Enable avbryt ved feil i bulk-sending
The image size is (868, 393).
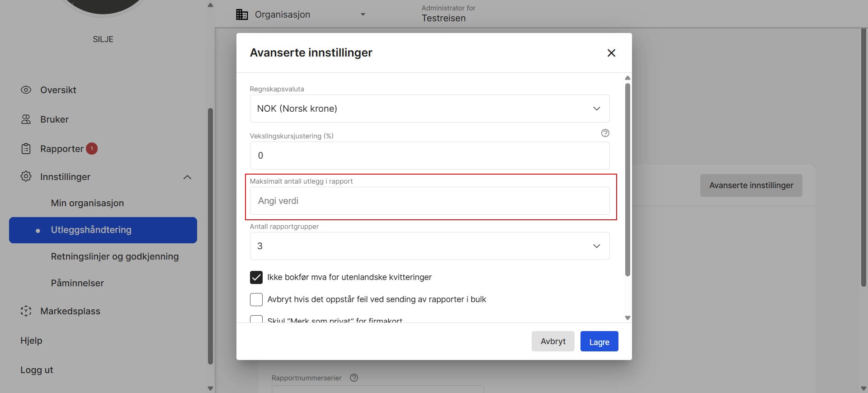(x=256, y=299)
